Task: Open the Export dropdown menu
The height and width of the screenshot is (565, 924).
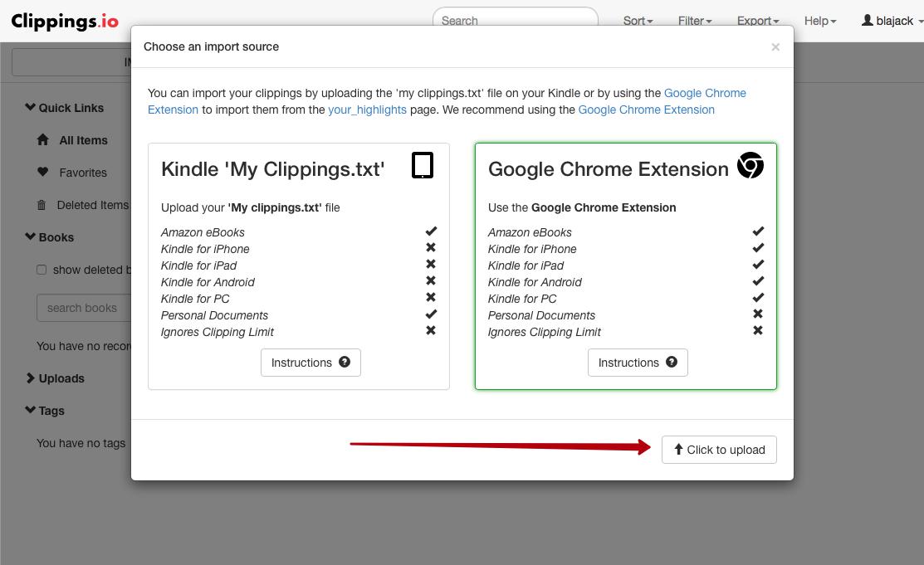Action: (757, 21)
